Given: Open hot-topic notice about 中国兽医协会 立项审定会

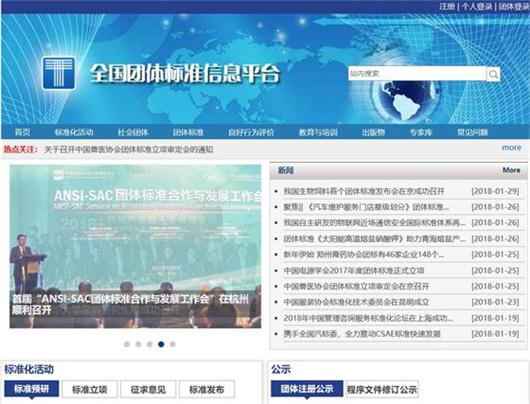Looking at the screenshot, I should (x=129, y=149).
